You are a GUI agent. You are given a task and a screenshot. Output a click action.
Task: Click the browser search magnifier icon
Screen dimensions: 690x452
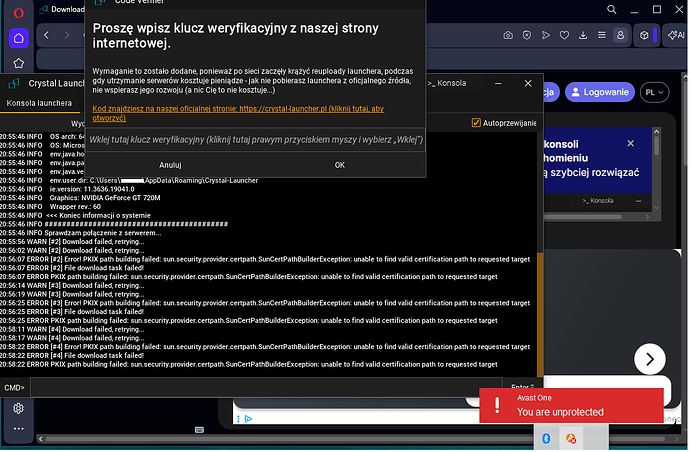[612, 9]
